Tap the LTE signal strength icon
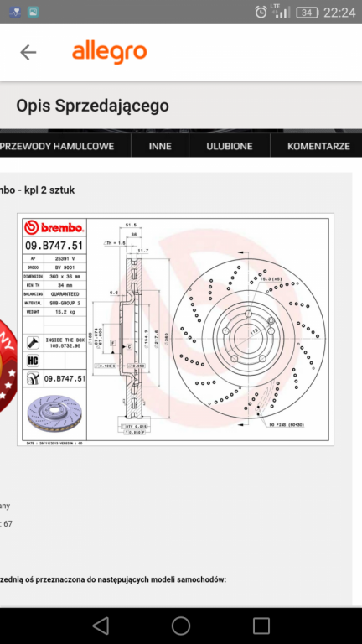Image resolution: width=362 pixels, height=644 pixels. click(x=280, y=12)
